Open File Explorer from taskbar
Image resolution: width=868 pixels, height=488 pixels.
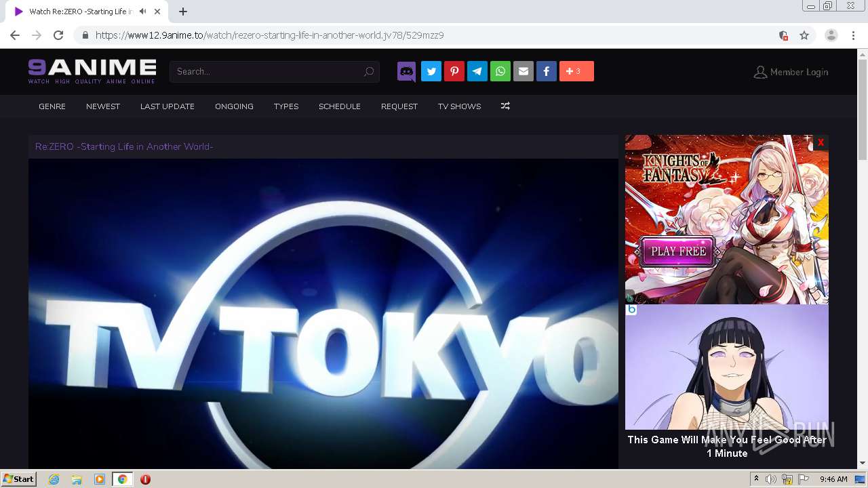pos(77,479)
